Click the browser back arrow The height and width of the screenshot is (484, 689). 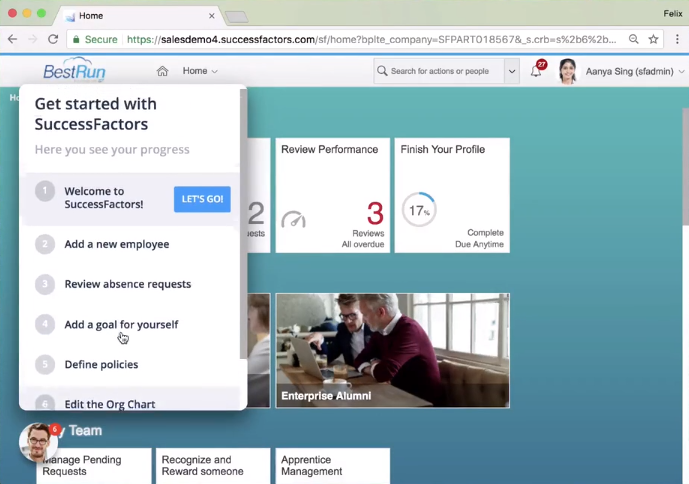(12, 39)
